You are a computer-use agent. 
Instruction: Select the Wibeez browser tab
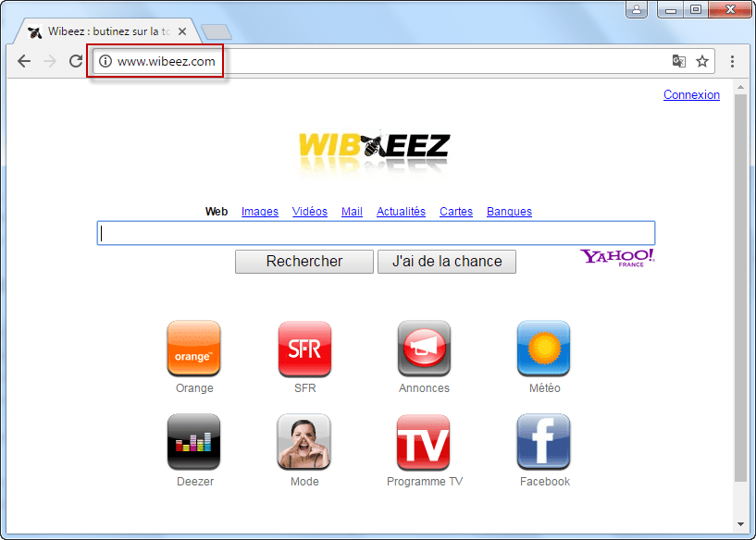(x=107, y=31)
